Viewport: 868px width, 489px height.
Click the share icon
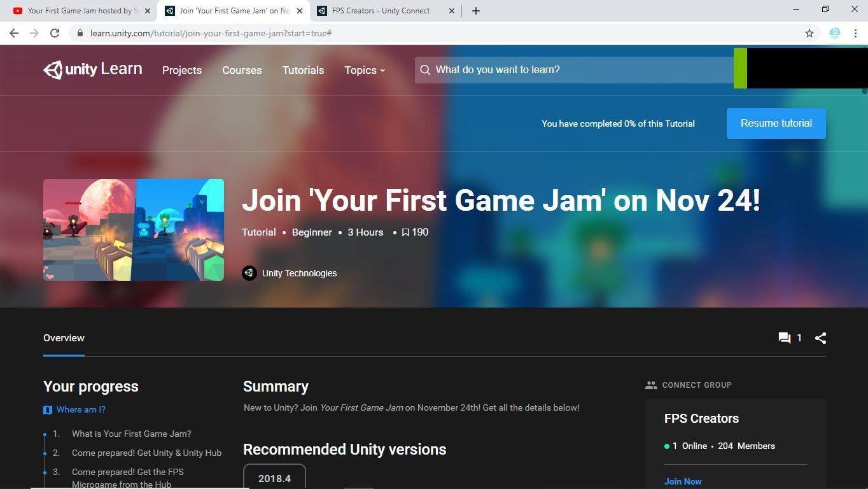pyautogui.click(x=820, y=338)
